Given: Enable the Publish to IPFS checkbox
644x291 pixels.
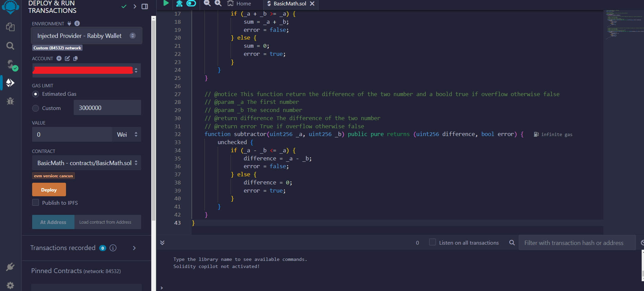Looking at the screenshot, I should pos(36,203).
